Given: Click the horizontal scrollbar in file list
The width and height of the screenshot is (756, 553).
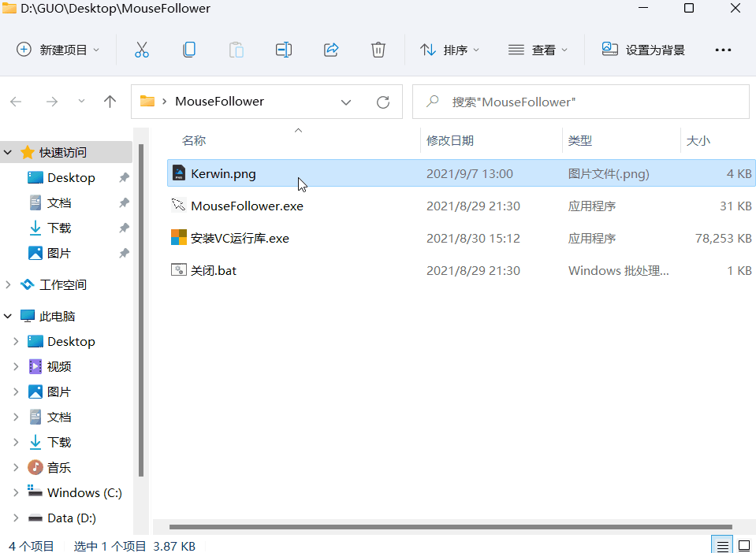Looking at the screenshot, I should pos(449,527).
